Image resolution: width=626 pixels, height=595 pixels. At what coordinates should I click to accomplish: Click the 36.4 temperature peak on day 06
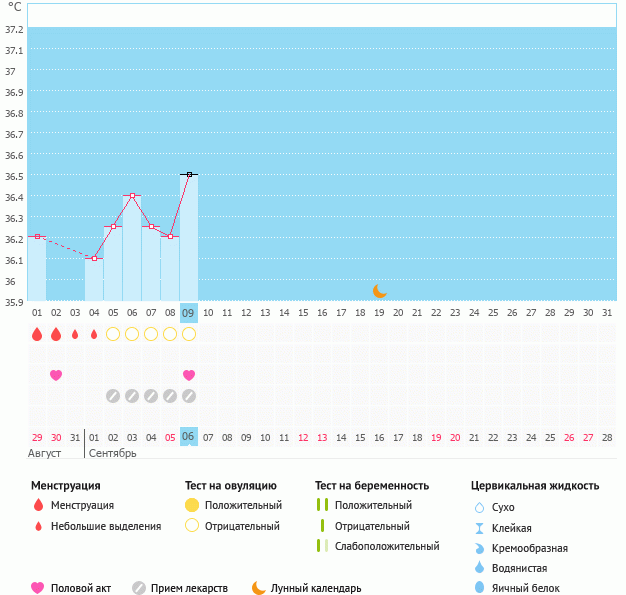(x=132, y=195)
